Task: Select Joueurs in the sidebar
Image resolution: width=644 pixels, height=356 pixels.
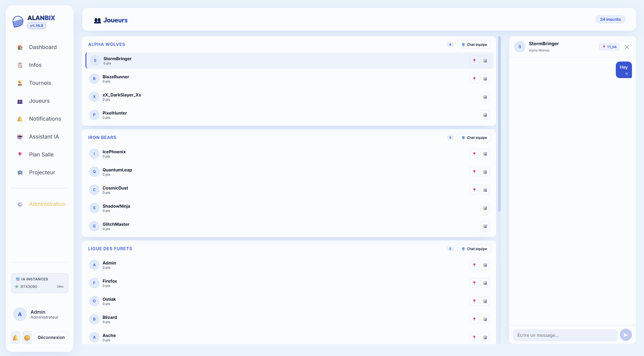Action: [40, 101]
